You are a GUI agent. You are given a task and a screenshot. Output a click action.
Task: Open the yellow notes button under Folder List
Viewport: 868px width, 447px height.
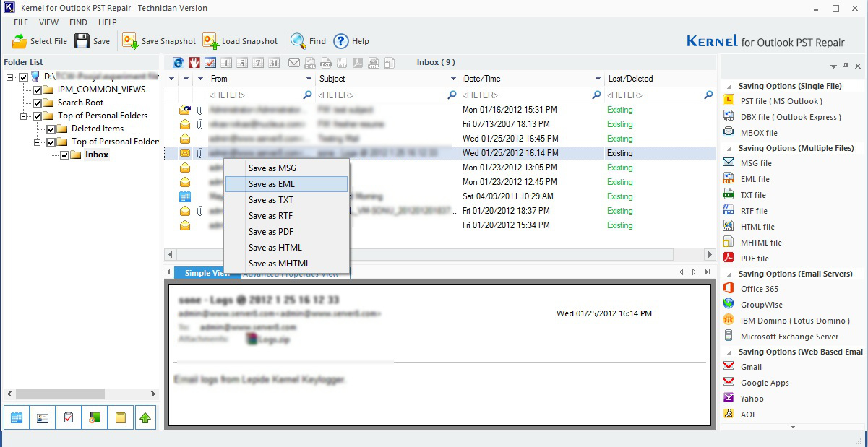point(121,417)
